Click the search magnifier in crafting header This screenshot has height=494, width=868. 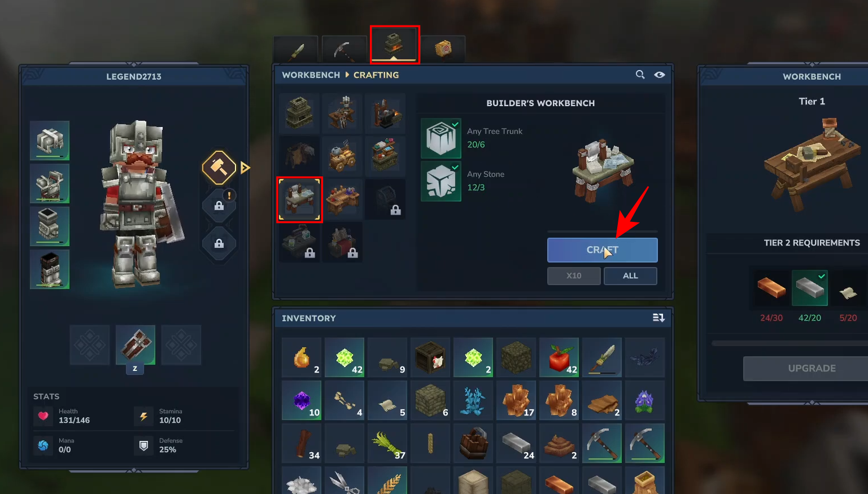point(640,75)
